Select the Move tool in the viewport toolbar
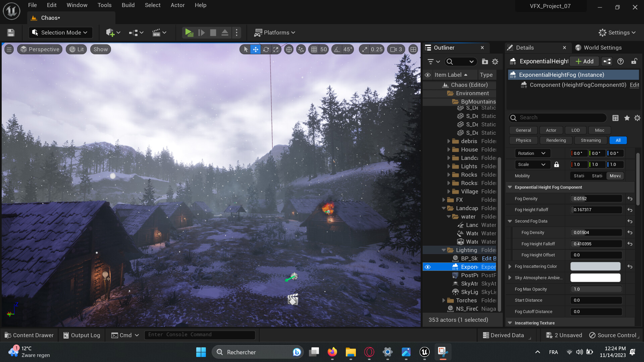 click(256, 49)
